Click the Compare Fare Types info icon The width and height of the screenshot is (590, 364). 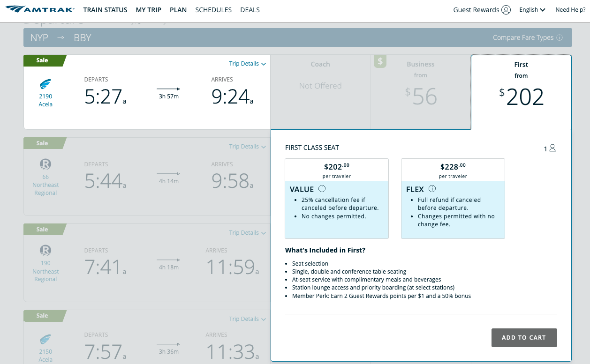click(x=560, y=37)
